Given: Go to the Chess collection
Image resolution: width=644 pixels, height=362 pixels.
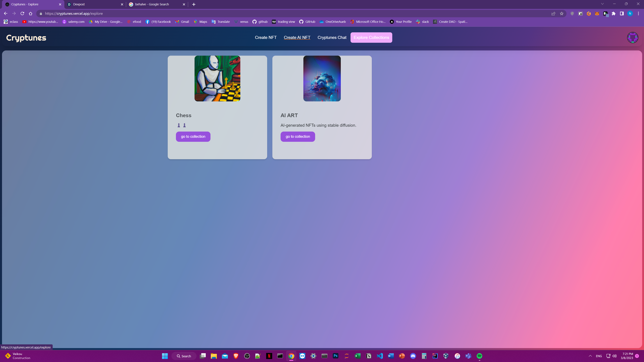Looking at the screenshot, I should 193,137.
